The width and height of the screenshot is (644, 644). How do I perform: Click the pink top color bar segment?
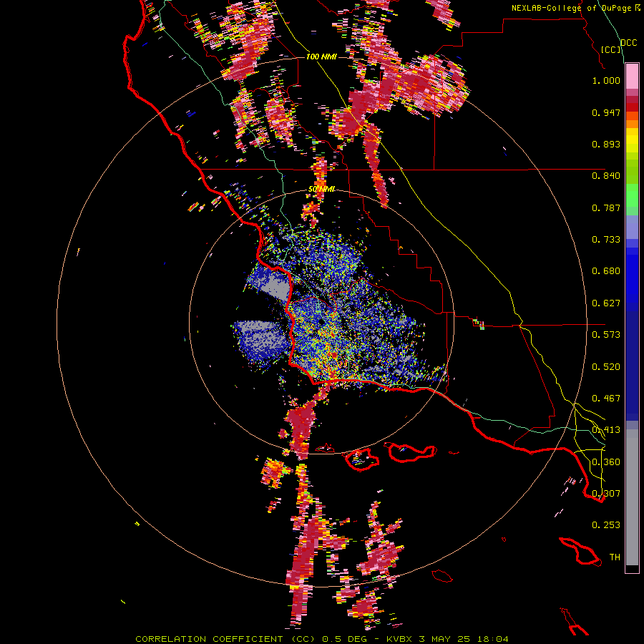tap(632, 77)
